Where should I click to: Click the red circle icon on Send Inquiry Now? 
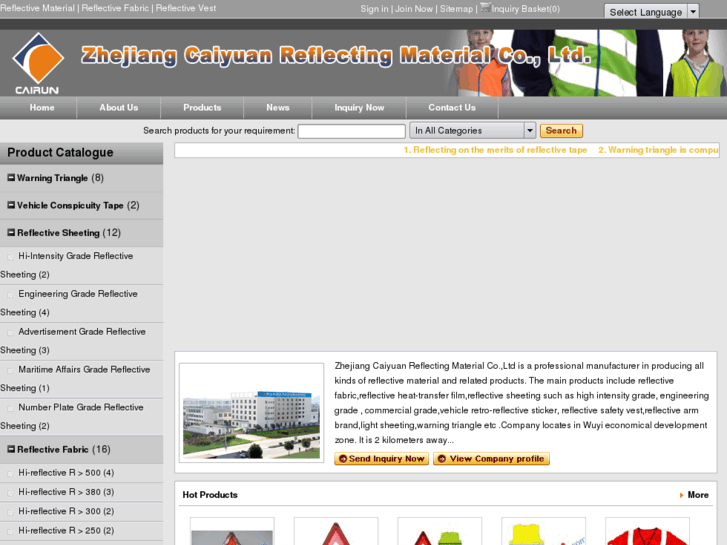(x=343, y=459)
